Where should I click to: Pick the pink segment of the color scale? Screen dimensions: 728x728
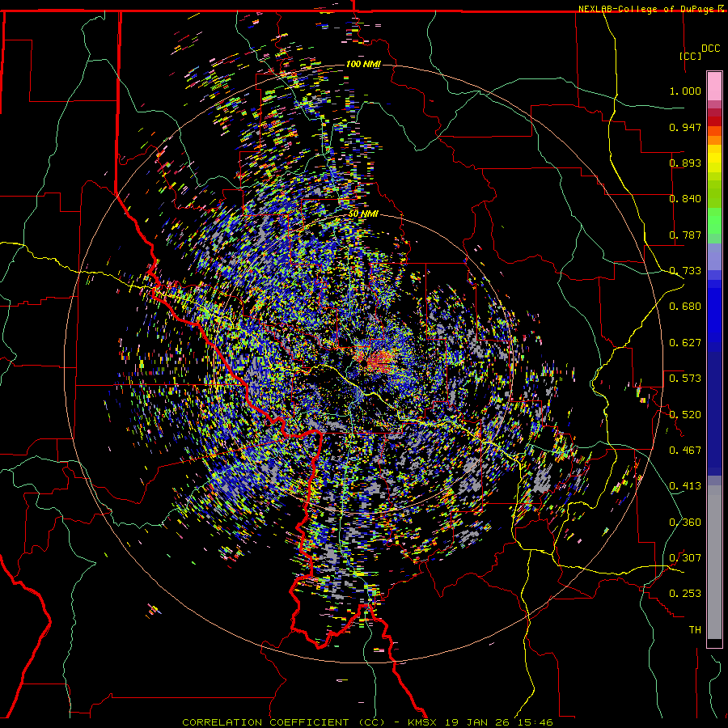coord(714,87)
